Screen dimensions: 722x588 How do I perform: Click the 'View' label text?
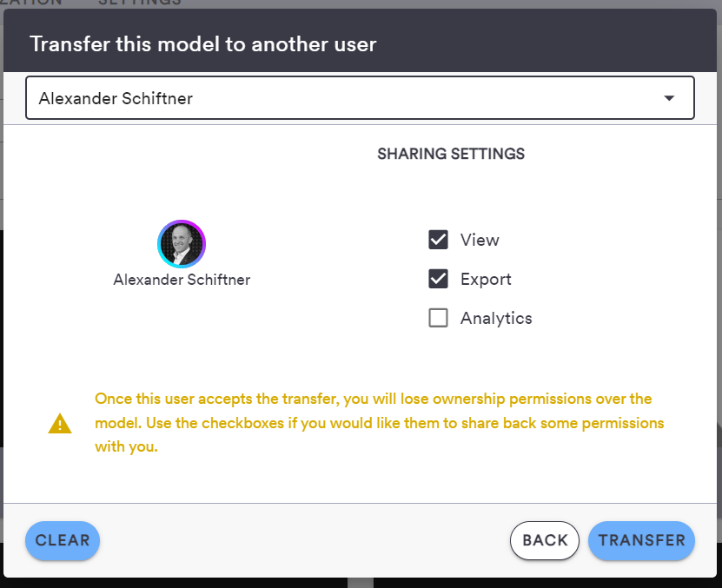(x=480, y=240)
